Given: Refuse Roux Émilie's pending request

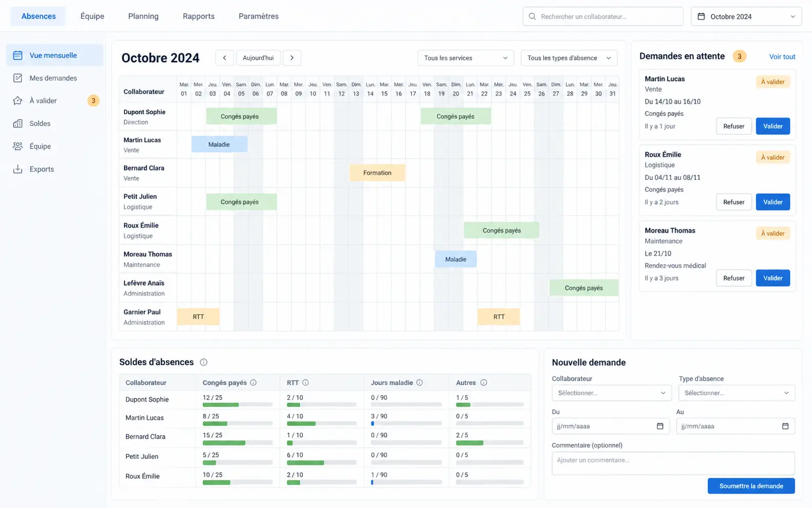Looking at the screenshot, I should [x=734, y=202].
